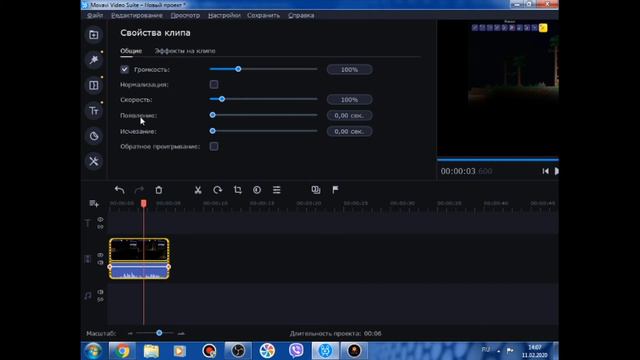Mute the music audio track
The height and width of the screenshot is (360, 640).
coord(100,292)
